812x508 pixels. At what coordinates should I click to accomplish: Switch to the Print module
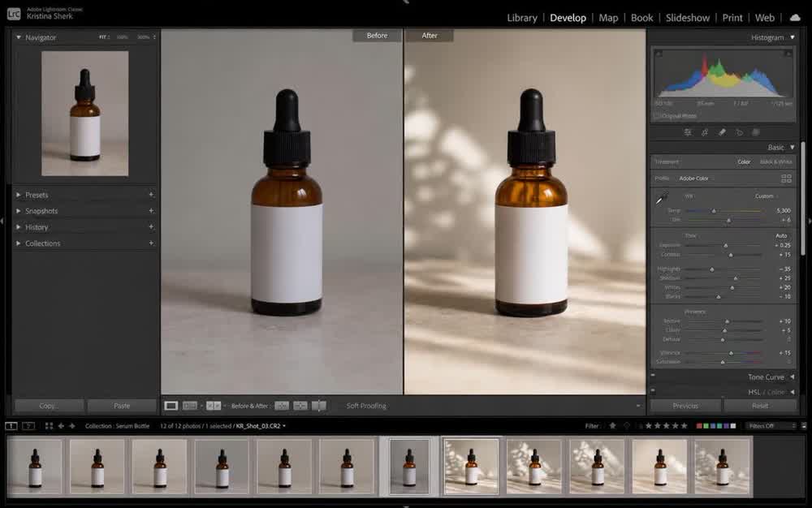tap(732, 18)
